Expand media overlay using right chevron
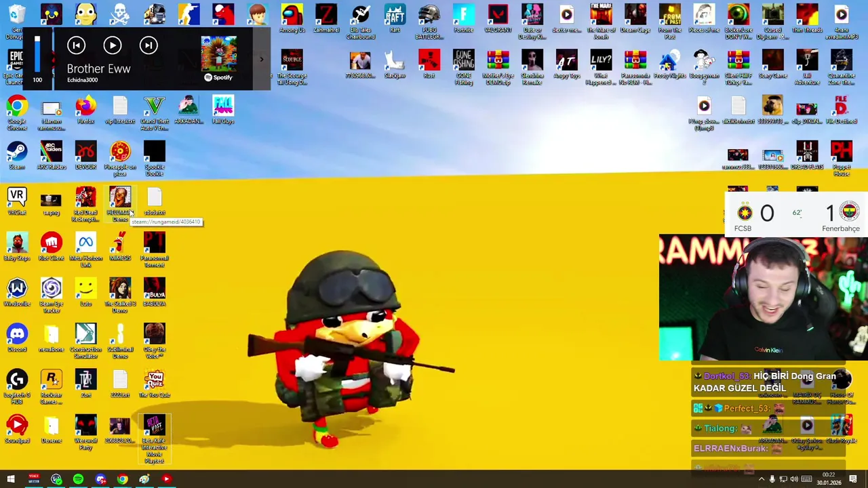Image resolution: width=868 pixels, height=488 pixels. click(x=261, y=60)
